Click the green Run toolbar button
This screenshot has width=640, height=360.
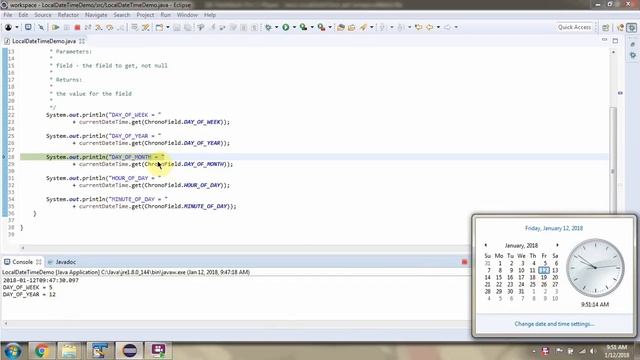(x=286, y=27)
